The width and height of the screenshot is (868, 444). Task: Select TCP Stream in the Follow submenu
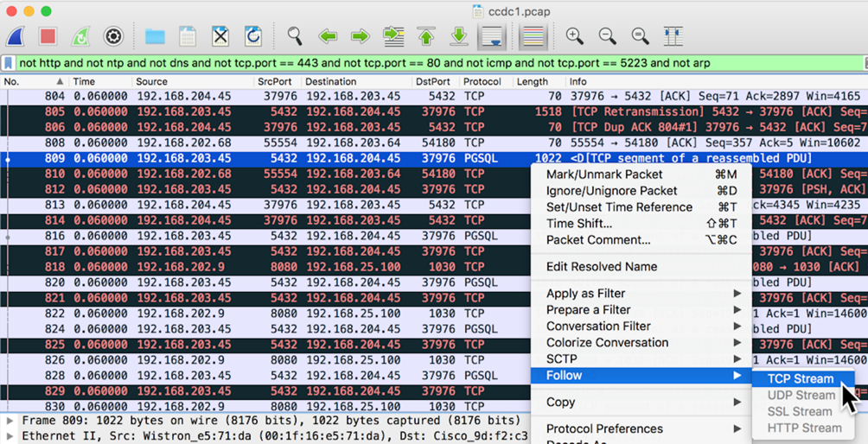click(803, 379)
